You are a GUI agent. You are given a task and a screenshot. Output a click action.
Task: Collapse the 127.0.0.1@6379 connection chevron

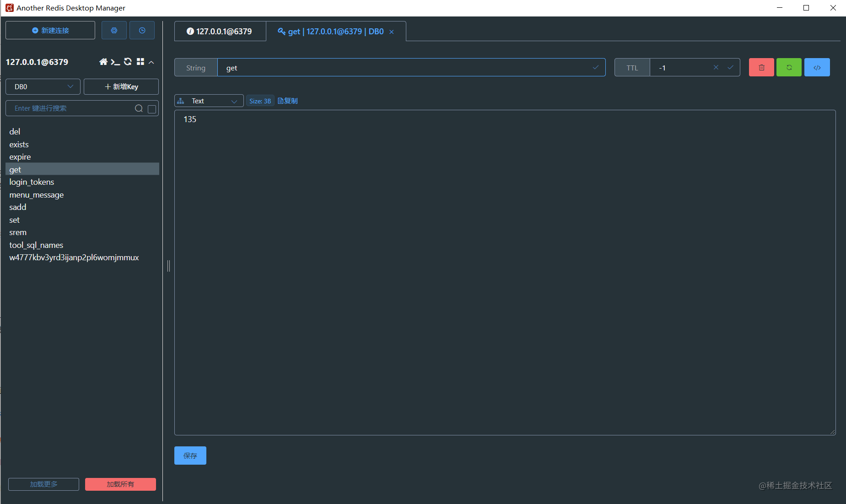[151, 62]
